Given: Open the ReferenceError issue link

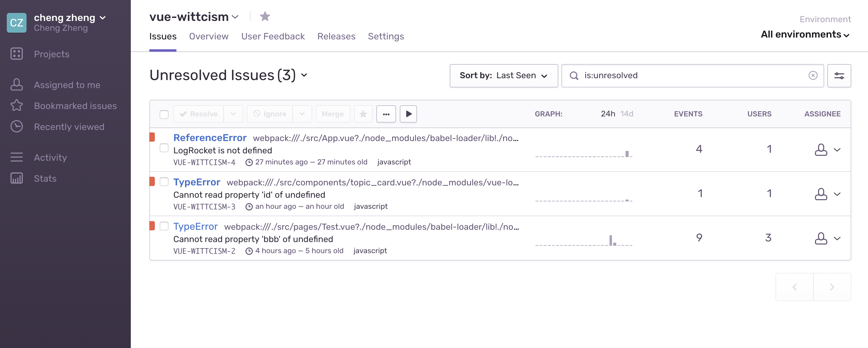Looking at the screenshot, I should (209, 138).
